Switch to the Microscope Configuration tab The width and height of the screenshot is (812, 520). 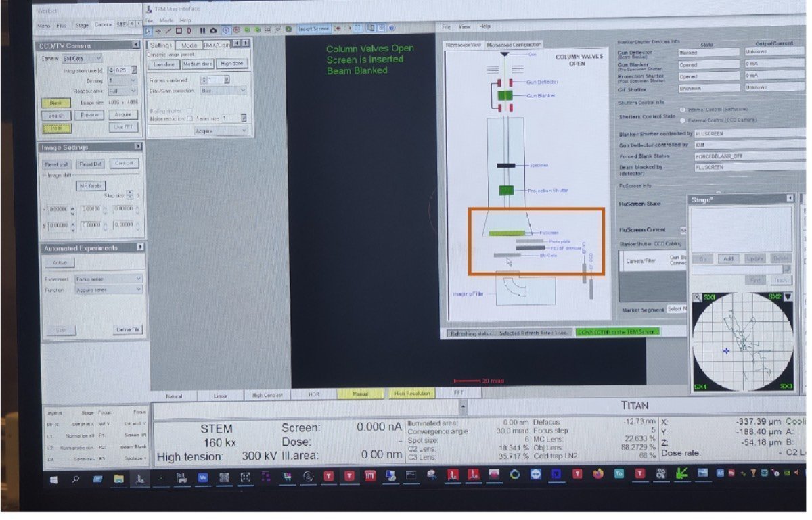click(x=514, y=43)
